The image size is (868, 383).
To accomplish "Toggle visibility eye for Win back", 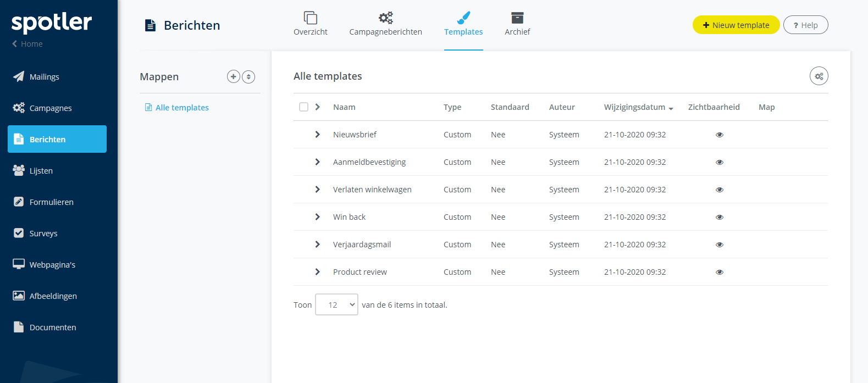I will (x=720, y=217).
